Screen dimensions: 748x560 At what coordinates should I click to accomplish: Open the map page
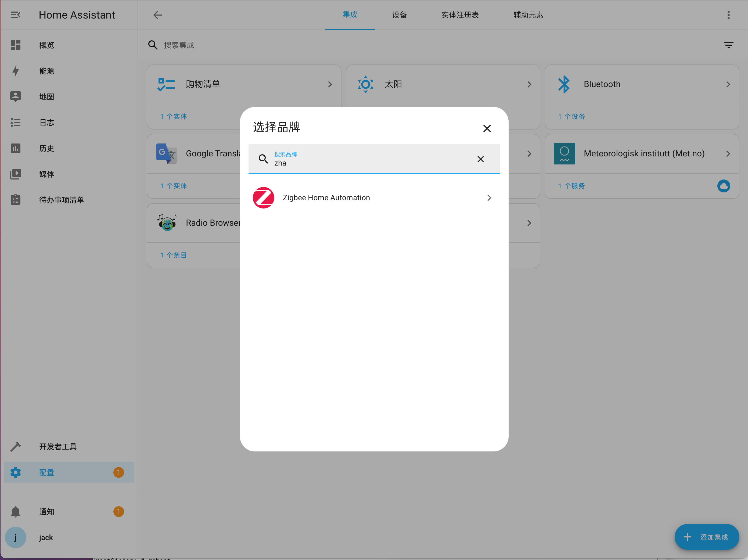(x=46, y=97)
